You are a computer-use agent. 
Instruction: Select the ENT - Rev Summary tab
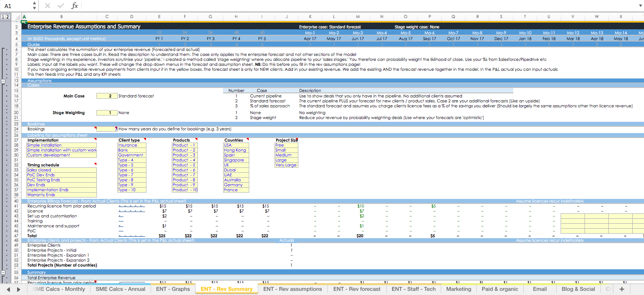(227, 289)
